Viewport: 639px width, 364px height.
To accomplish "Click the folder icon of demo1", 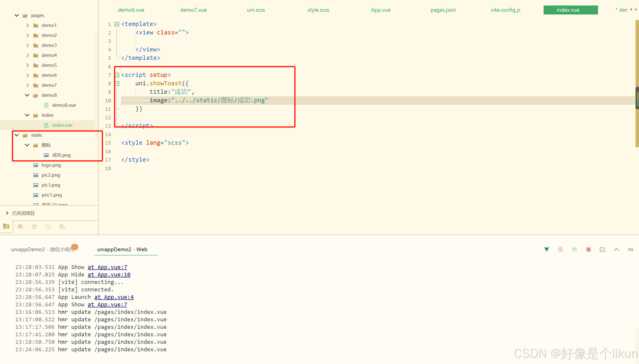I will (36, 25).
